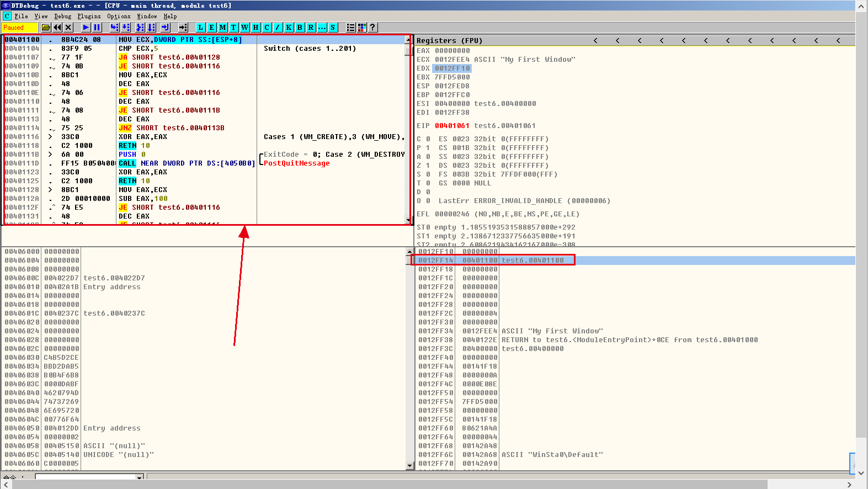The image size is (868, 489).
Task: Close the debugged program via X icon
Action: [68, 27]
